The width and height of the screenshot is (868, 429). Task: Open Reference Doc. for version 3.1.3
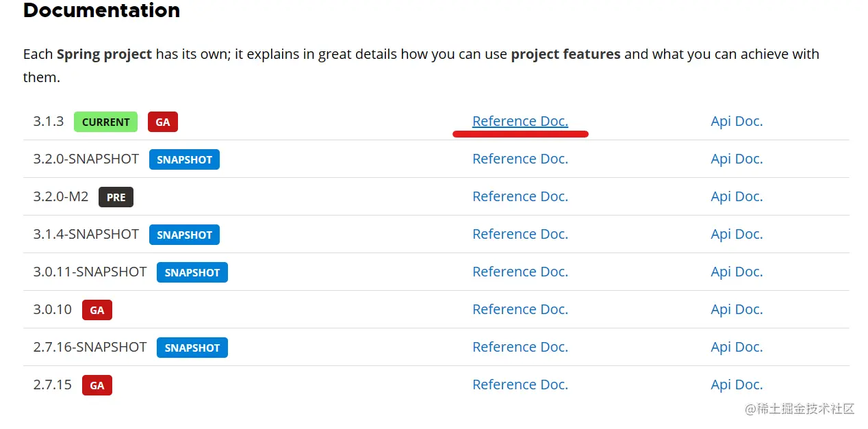pos(520,121)
